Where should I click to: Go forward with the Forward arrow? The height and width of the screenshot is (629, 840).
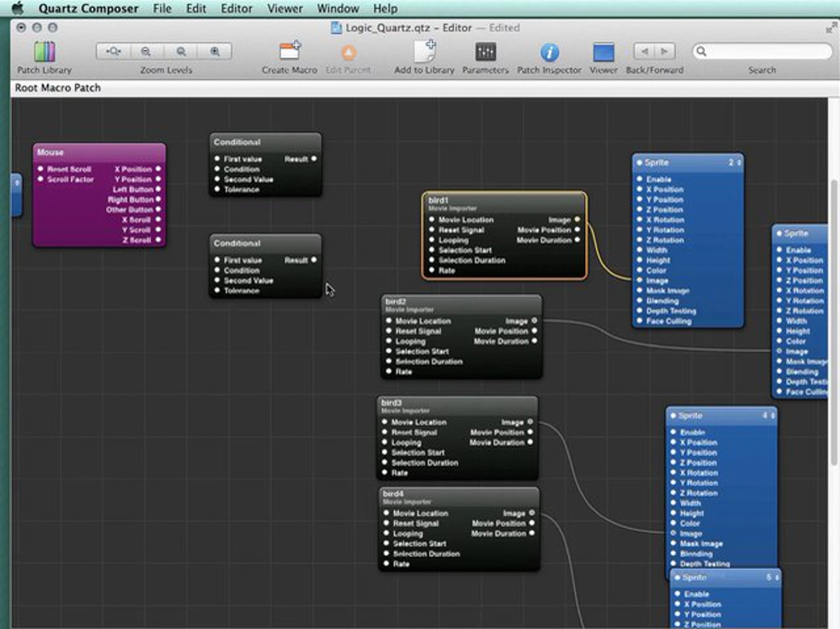665,51
